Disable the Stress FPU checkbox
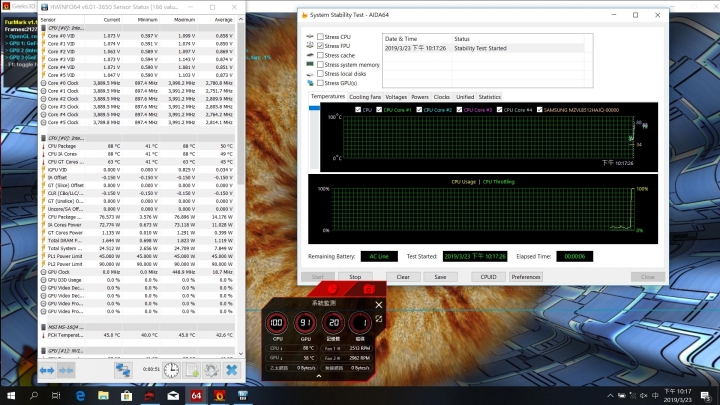Screen dimensions: 720x405 [x=320, y=46]
